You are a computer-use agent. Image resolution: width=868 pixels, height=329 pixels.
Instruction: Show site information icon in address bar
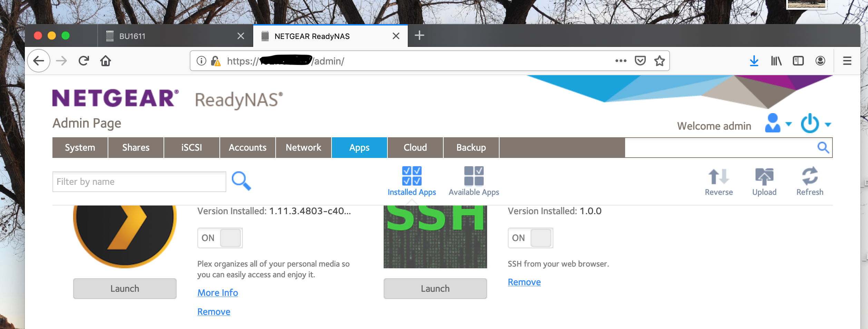(x=201, y=61)
